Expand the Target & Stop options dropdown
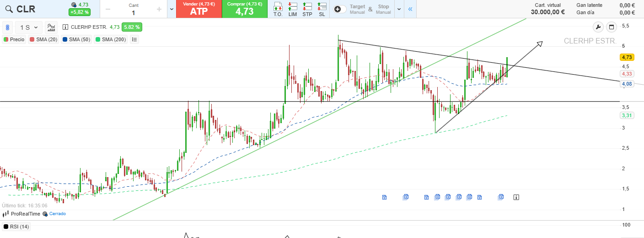This screenshot has height=238, width=644. (x=399, y=9)
